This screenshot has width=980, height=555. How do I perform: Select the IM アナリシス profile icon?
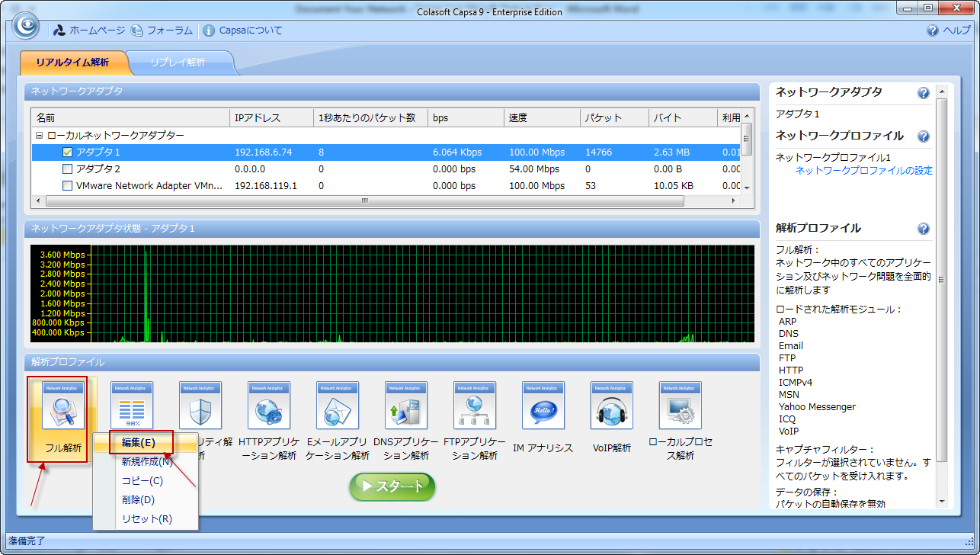(x=543, y=406)
